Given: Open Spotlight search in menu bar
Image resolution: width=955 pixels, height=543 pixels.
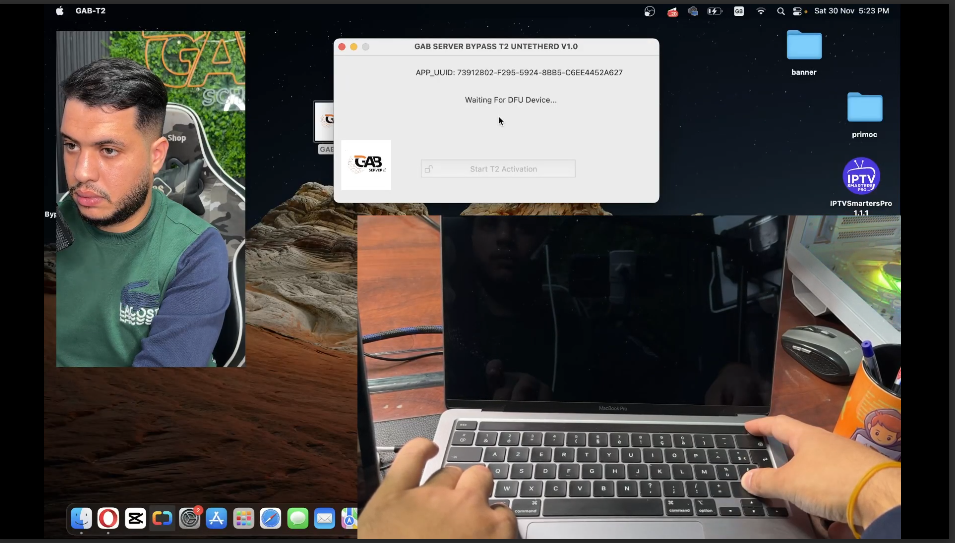Looking at the screenshot, I should [781, 11].
